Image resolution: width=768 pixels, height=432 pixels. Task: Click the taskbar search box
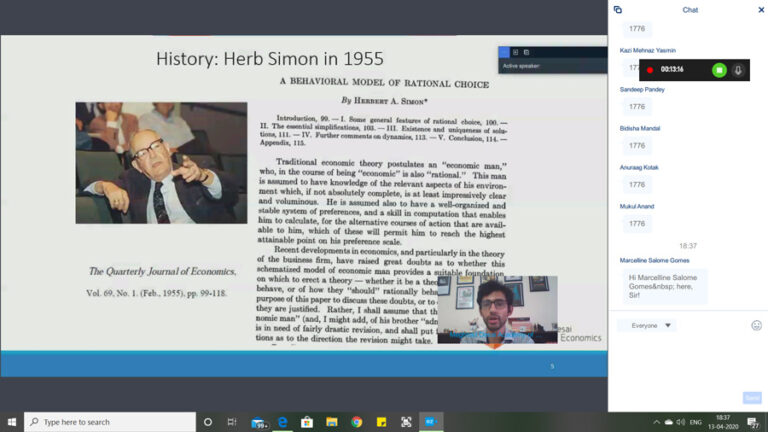(x=110, y=422)
